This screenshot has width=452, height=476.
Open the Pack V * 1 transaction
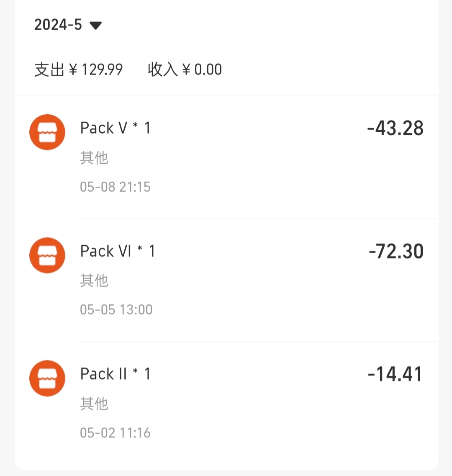coord(226,157)
